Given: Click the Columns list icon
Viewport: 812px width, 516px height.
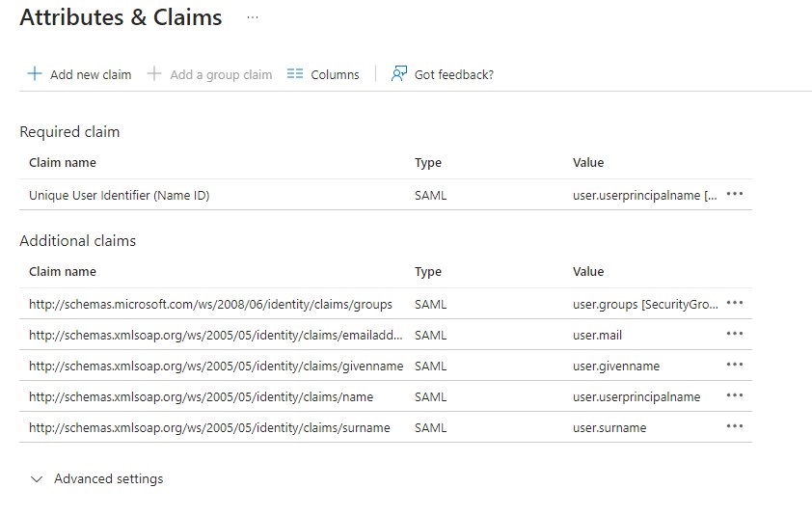Looking at the screenshot, I should (295, 74).
